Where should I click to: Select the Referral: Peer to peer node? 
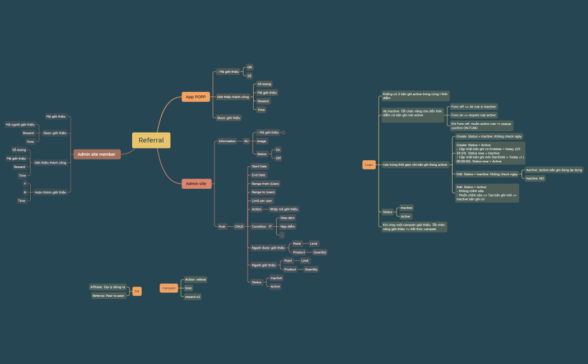click(x=109, y=296)
